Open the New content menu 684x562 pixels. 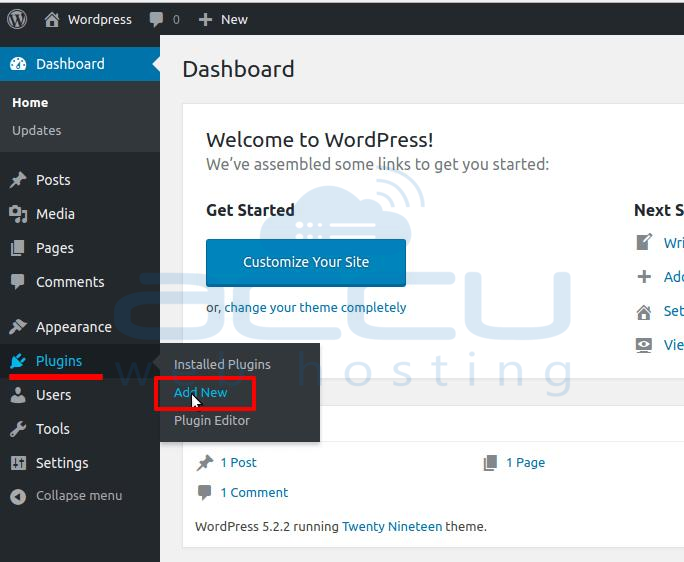234,20
